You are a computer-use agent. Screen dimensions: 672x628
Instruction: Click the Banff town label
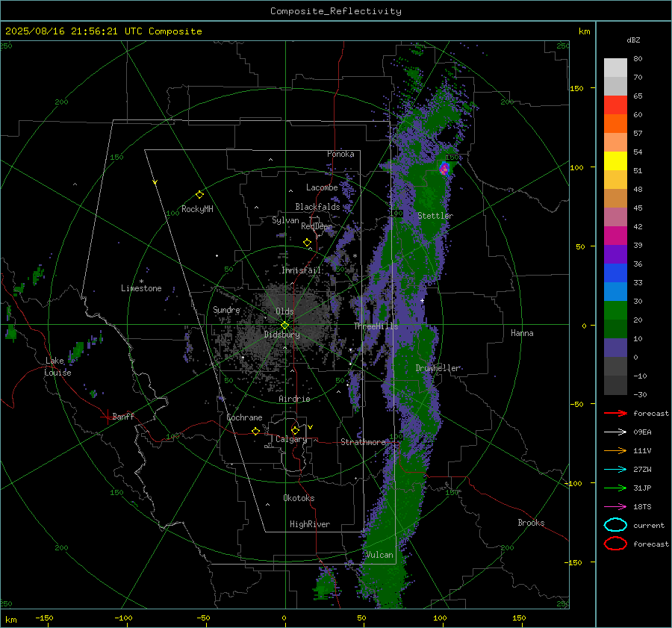(123, 417)
